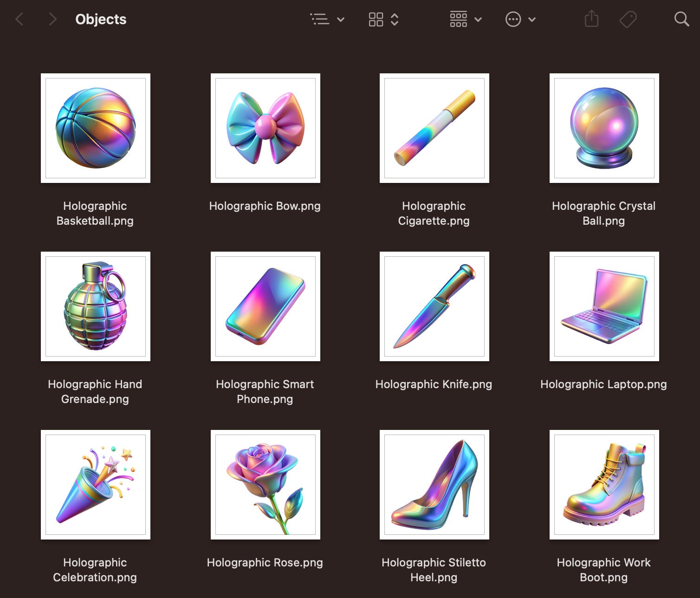Click the Objects window title
This screenshot has height=598, width=700.
click(101, 19)
